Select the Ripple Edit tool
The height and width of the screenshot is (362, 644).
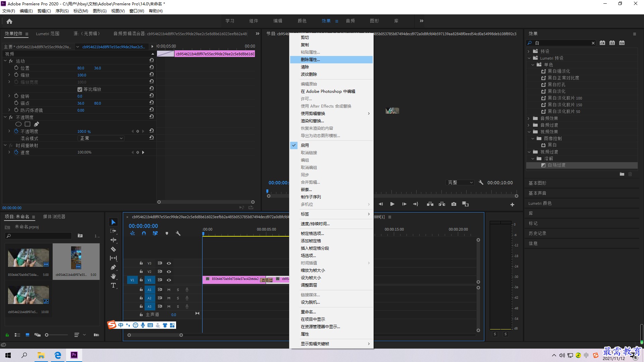point(113,240)
